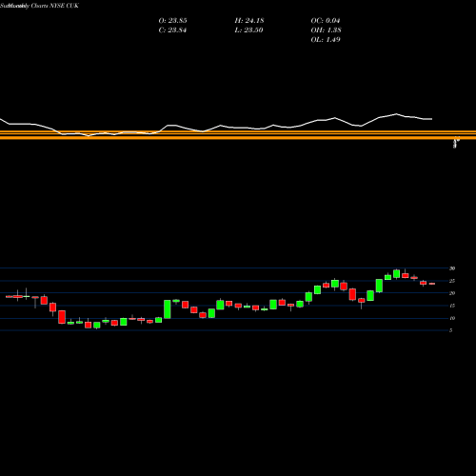
Task: Click the 10 price axis label
Action: (x=452, y=318)
